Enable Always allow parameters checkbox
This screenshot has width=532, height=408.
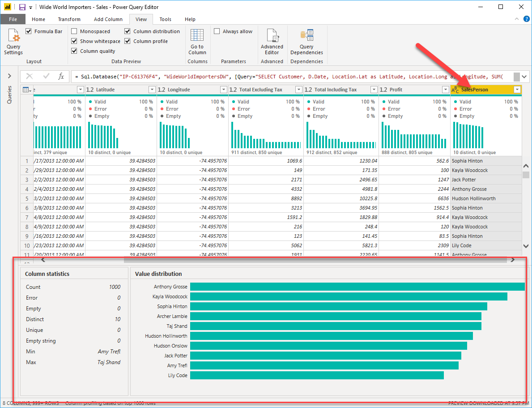[x=217, y=31]
